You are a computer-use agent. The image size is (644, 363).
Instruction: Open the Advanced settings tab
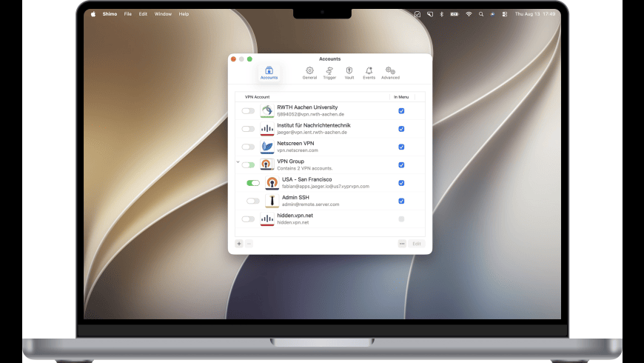coord(390,73)
